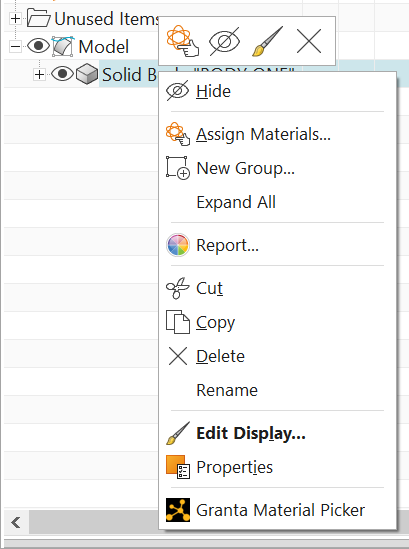The height and width of the screenshot is (549, 409).
Task: Click the Unused Items folder icon
Action: 39,18
